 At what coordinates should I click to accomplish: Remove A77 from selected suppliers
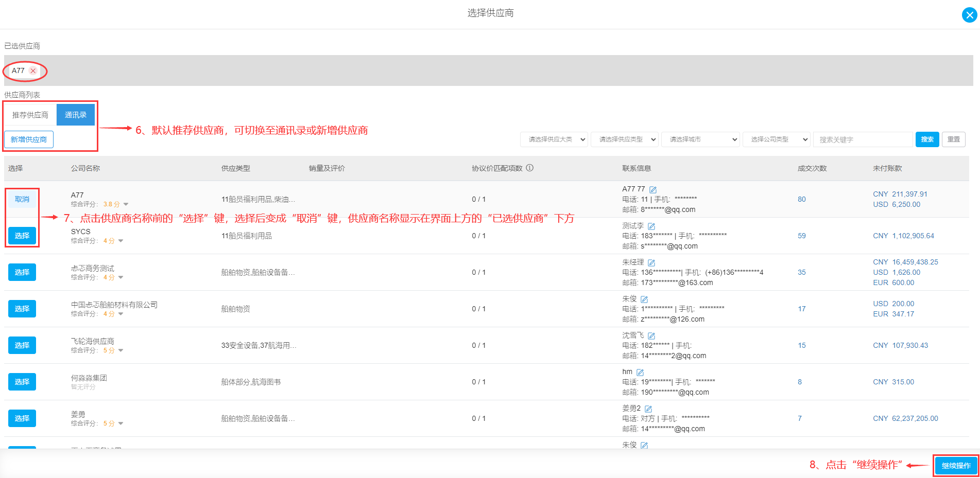pos(33,70)
